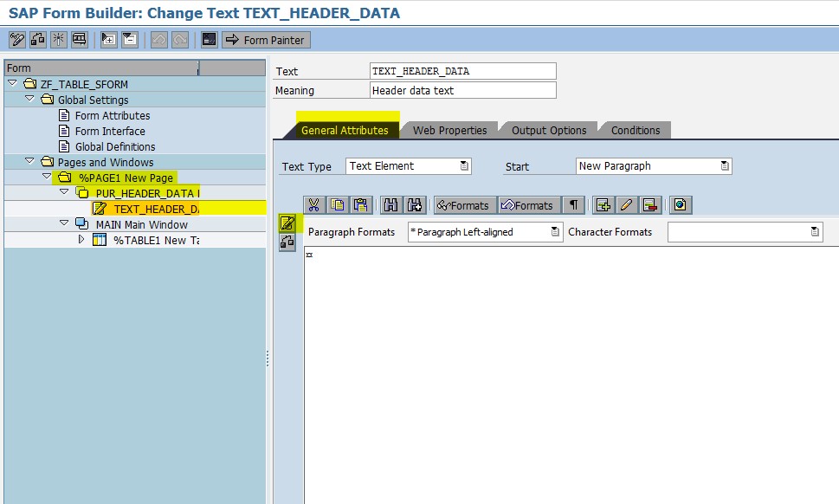Click the grayed Redo arrow icon
This screenshot has width=839, height=504.
tap(180, 40)
